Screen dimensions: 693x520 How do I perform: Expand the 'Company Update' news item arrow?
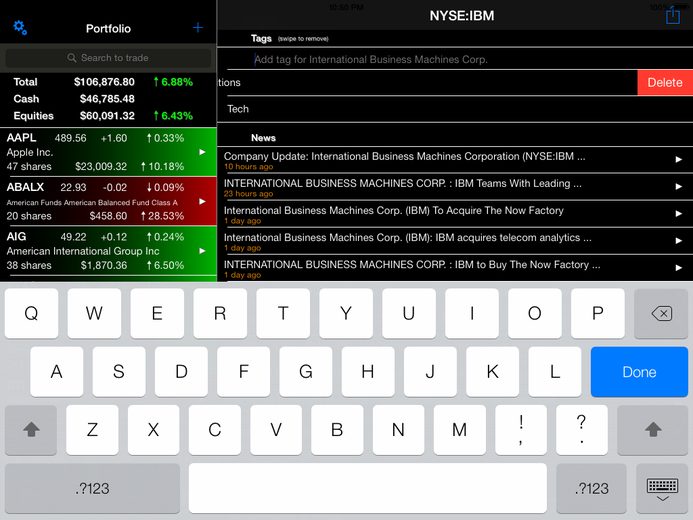678,159
